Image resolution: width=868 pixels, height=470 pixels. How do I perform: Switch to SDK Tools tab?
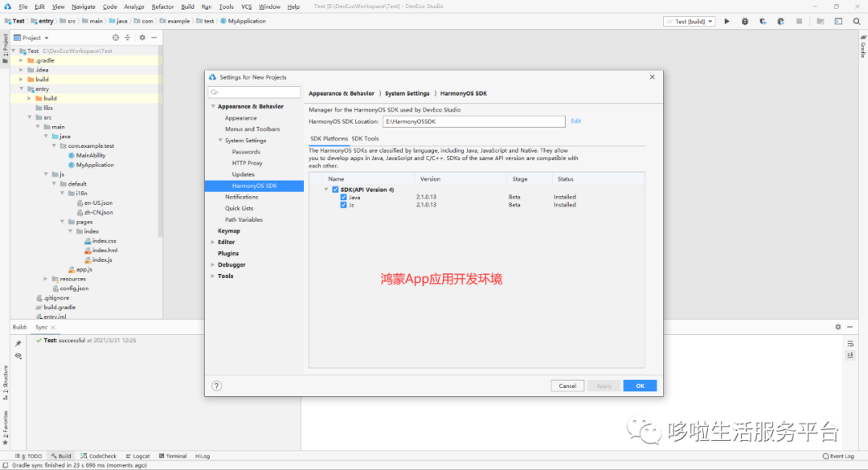[366, 139]
